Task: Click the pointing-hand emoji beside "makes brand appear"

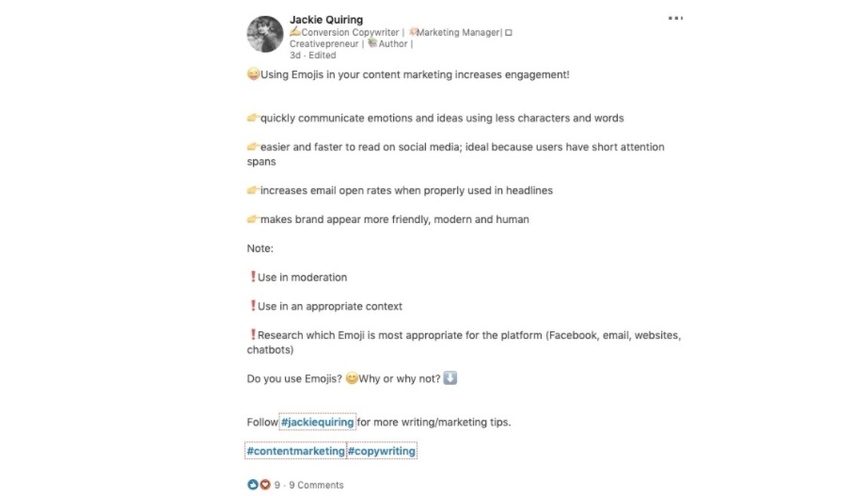Action: tap(253, 219)
